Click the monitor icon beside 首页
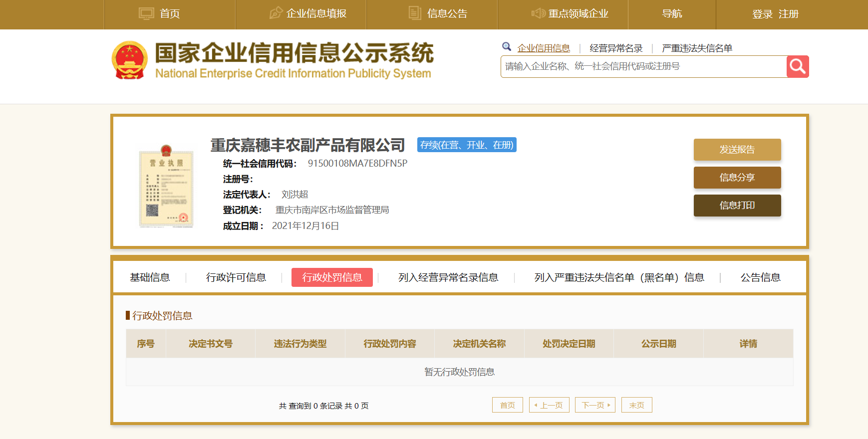The height and width of the screenshot is (439, 868). [146, 13]
